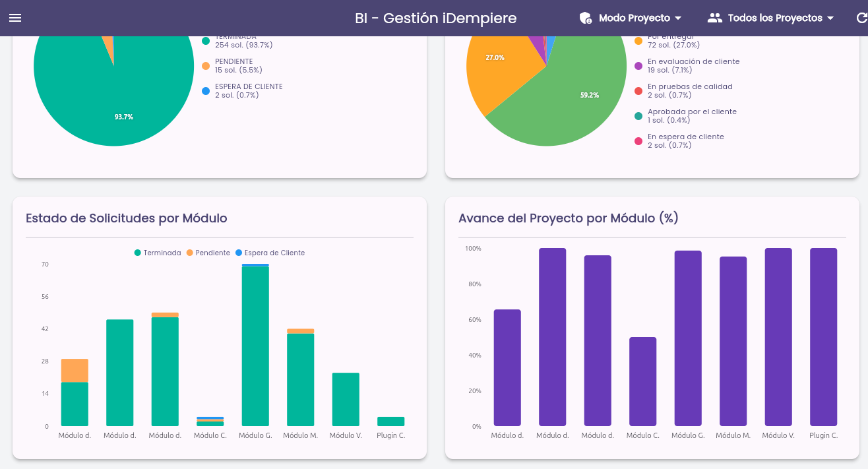This screenshot has width=868, height=469.
Task: Toggle the Terminada legend series
Action: (x=158, y=253)
